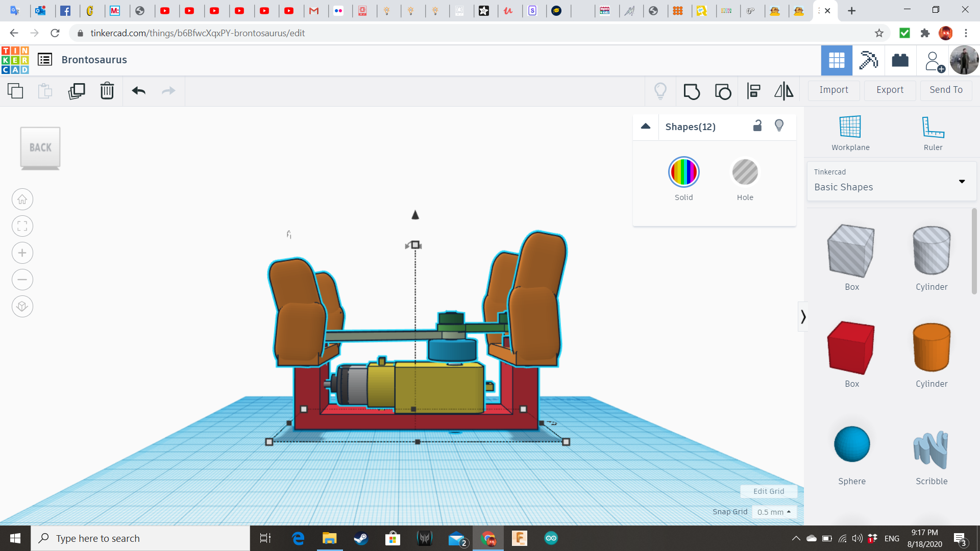Undo the last action
Image resolution: width=980 pixels, height=551 pixels.
coord(139,91)
